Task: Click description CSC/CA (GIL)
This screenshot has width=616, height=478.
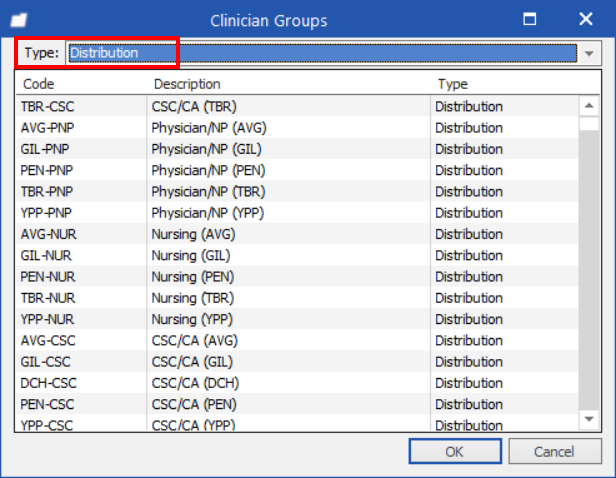Action: [192, 361]
